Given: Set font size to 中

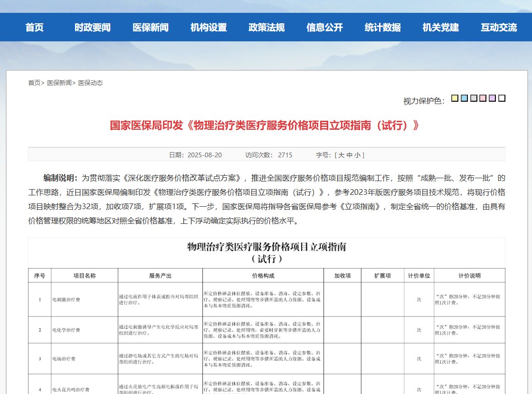Looking at the screenshot, I should coord(350,155).
